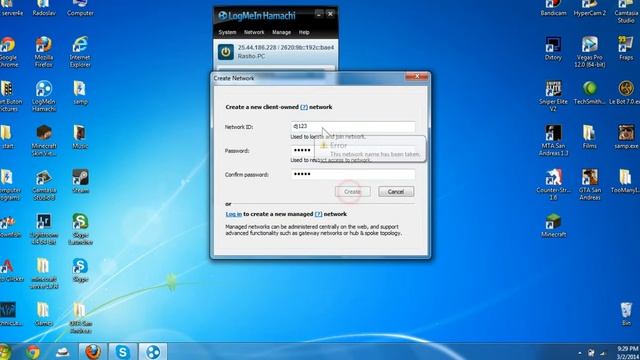Image resolution: width=640 pixels, height=360 pixels.
Task: Select the Steam desktop icon
Action: click(80, 181)
